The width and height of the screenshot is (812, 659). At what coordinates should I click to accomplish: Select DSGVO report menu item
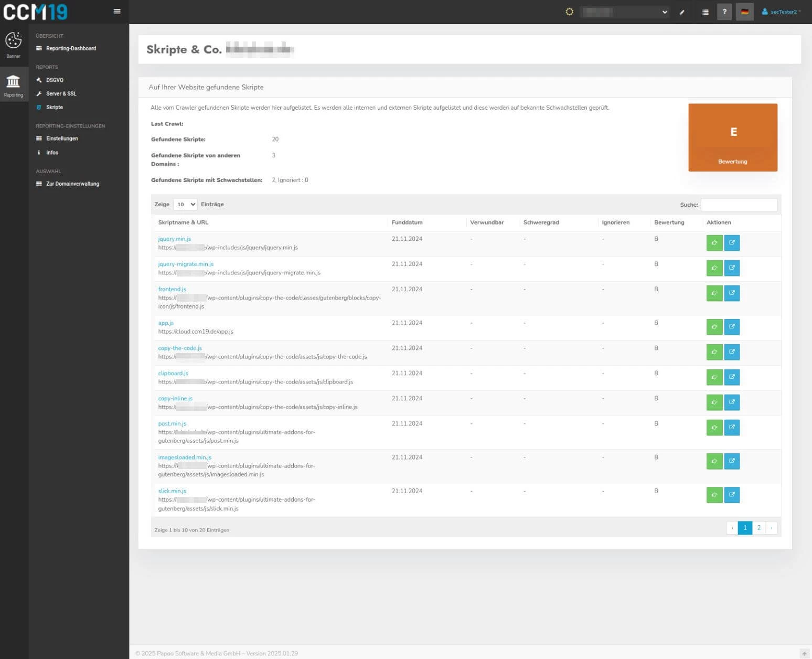click(55, 80)
